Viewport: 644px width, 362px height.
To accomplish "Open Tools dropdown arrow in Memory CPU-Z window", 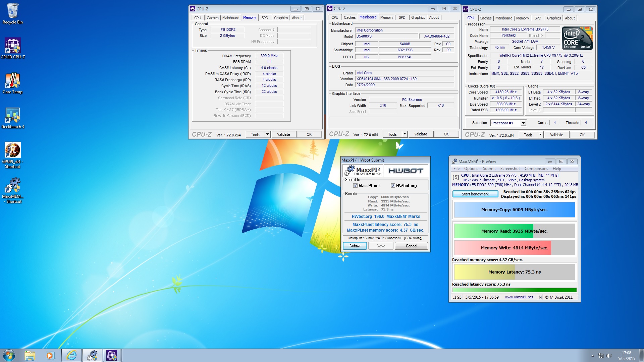I will [x=267, y=134].
